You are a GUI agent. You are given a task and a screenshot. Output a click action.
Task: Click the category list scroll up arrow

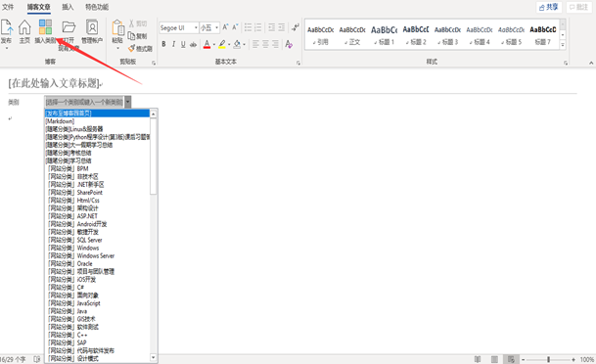154,114
